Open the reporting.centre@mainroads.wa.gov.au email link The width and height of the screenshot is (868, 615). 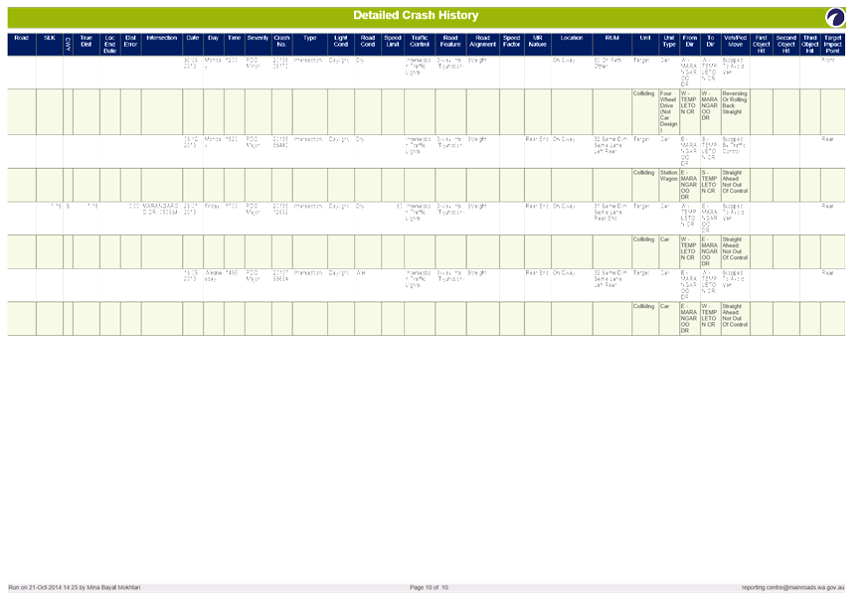(792, 587)
